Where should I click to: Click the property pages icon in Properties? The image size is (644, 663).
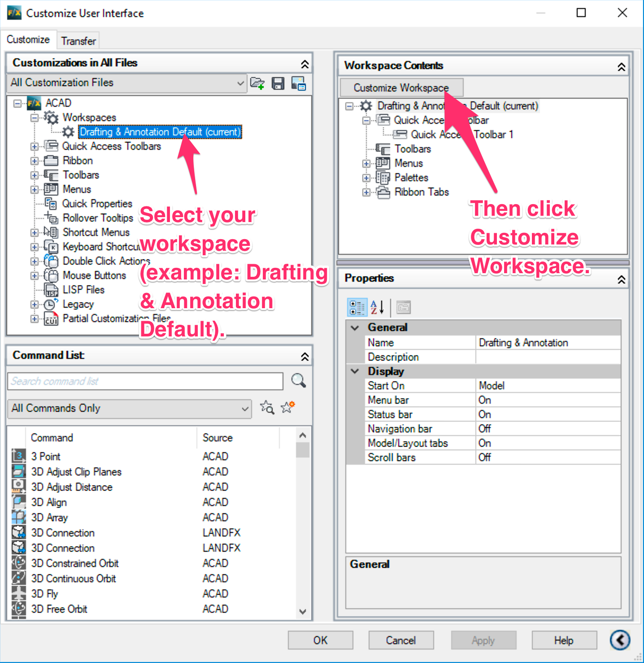[404, 307]
